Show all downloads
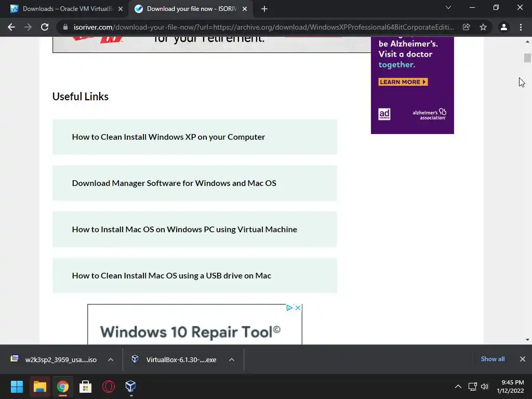 tap(493, 359)
